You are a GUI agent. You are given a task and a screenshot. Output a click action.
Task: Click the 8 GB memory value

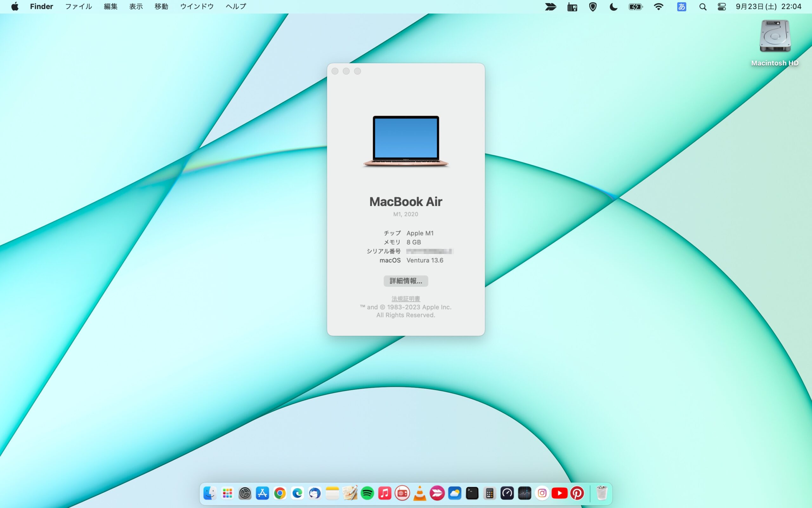414,242
